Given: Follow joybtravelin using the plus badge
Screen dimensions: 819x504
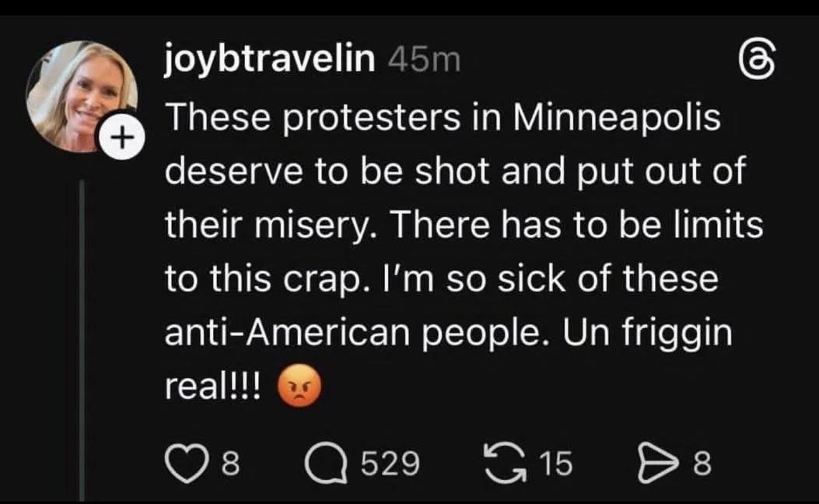Looking at the screenshot, I should tap(119, 138).
